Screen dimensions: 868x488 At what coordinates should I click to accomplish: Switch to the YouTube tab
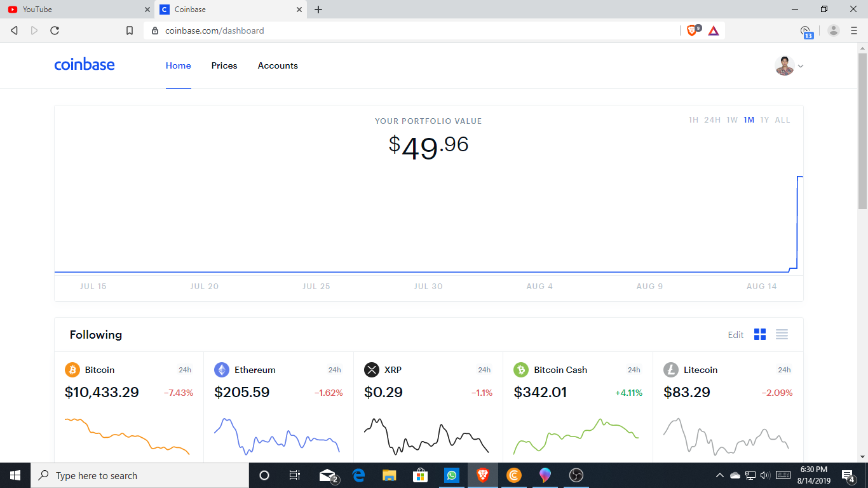[x=78, y=10]
